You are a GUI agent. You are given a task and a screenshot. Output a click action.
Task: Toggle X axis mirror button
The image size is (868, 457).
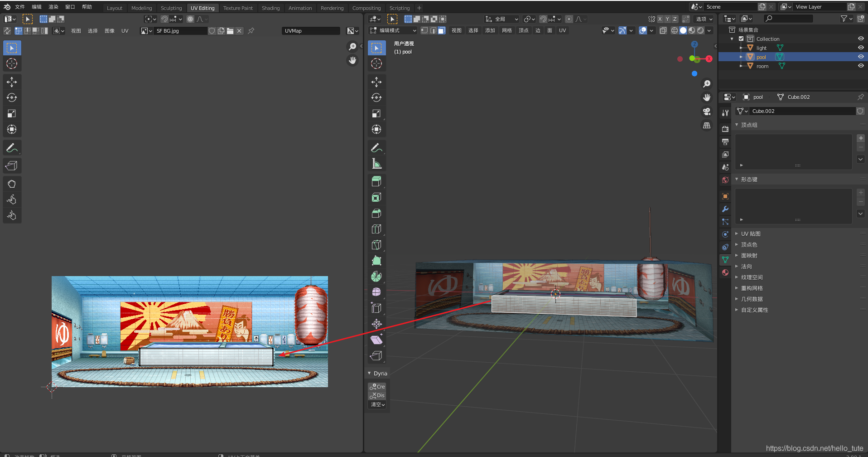[x=660, y=19]
